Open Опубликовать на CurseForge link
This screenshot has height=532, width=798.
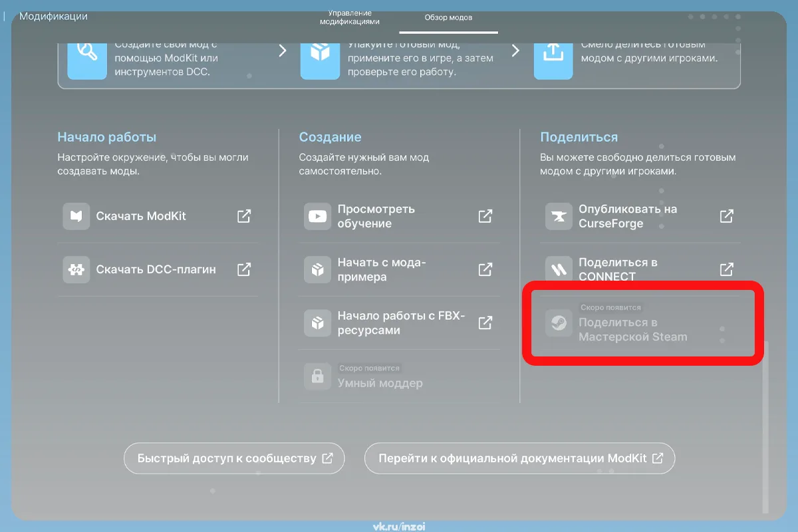pos(628,216)
